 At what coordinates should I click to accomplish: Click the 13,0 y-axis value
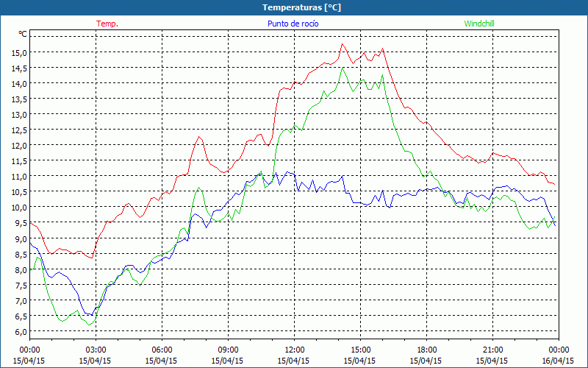click(20, 115)
